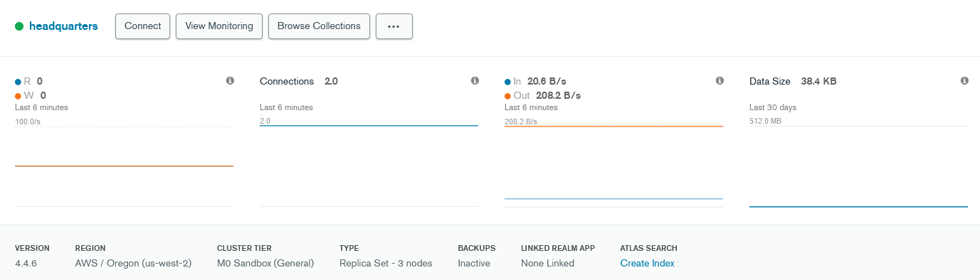Click the green status dot next to headquarters
This screenshot has height=280, width=980.
19,26
